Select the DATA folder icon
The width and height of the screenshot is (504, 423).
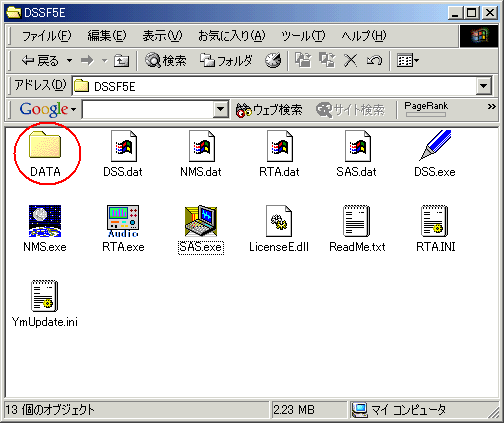45,144
